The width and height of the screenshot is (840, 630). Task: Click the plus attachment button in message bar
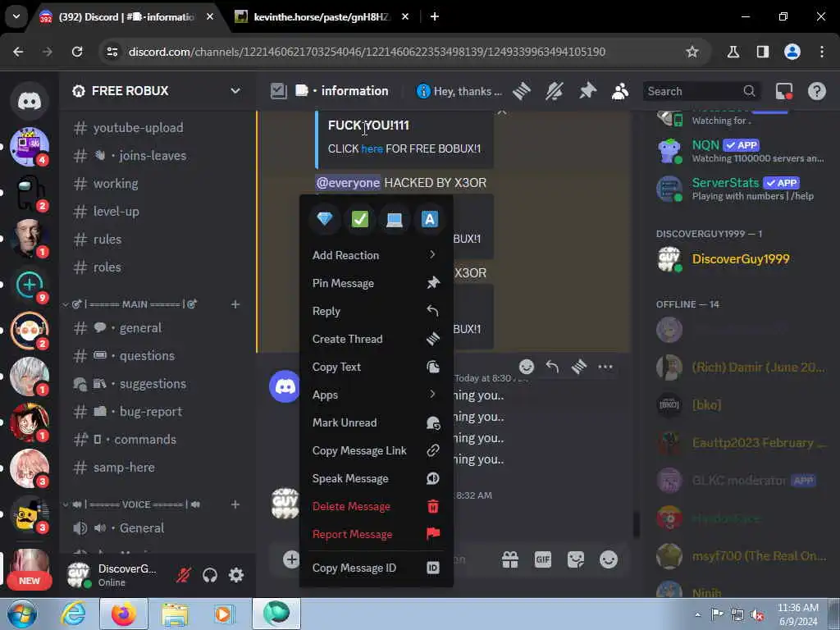[x=291, y=559]
